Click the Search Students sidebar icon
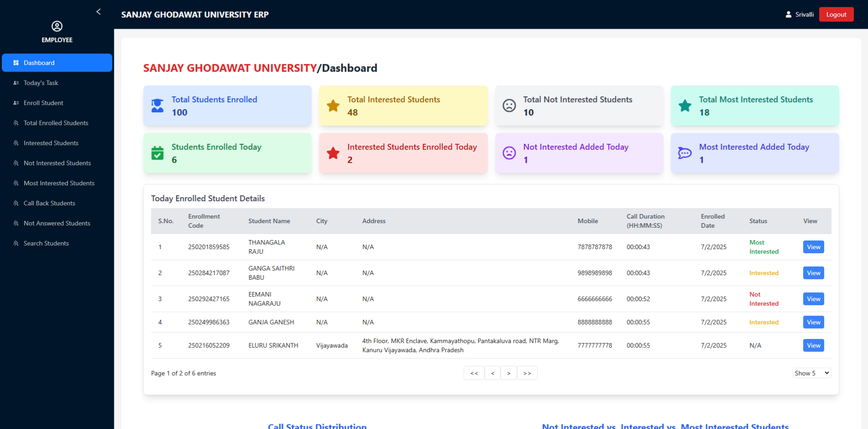Image resolution: width=868 pixels, height=429 pixels. [x=16, y=243]
